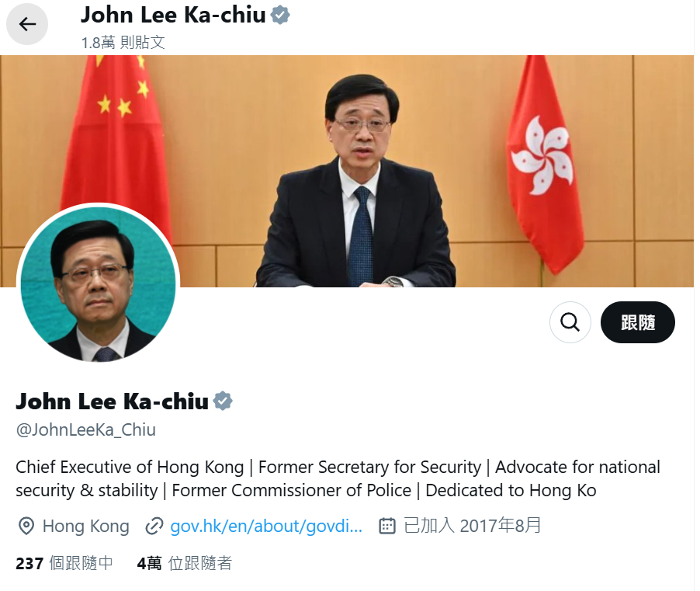700x591 pixels.
Task: Open the gov.hk/en/about/govdi... link
Action: (x=266, y=526)
